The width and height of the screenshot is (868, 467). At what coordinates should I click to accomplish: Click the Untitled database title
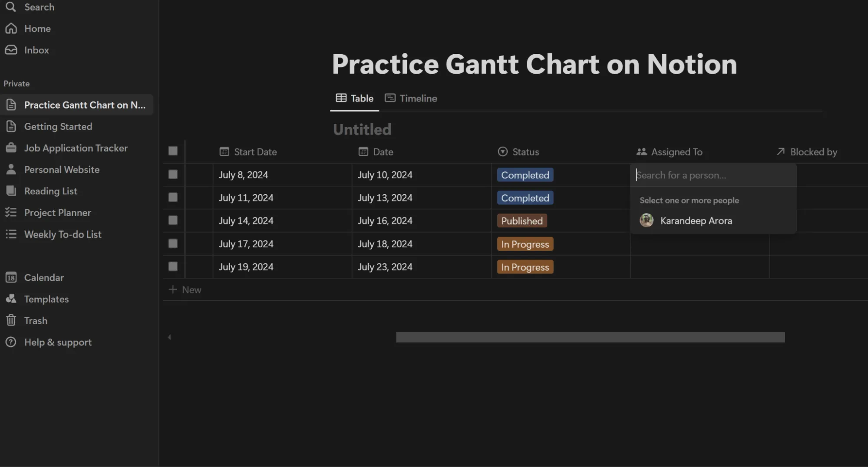pyautogui.click(x=362, y=129)
